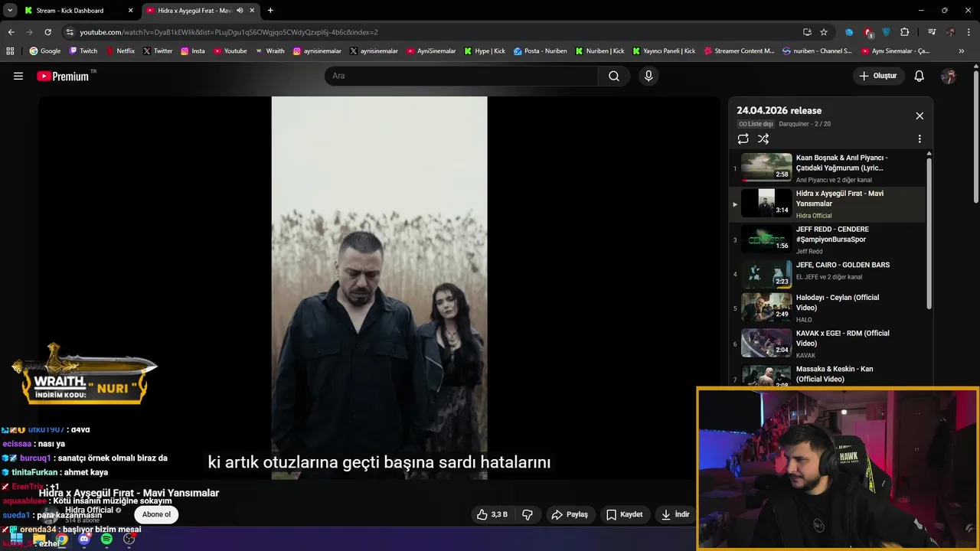980x551 pixels.
Task: Open the Google bookmark
Action: click(x=45, y=51)
